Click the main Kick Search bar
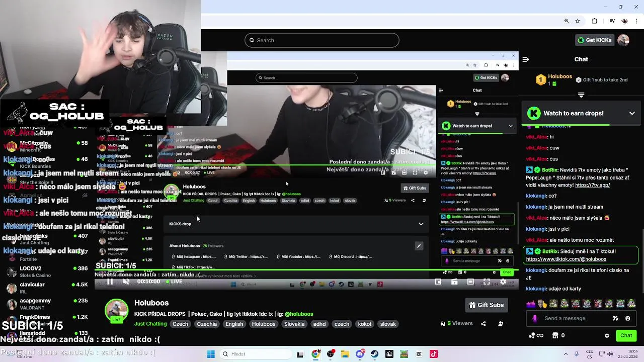 (322, 40)
